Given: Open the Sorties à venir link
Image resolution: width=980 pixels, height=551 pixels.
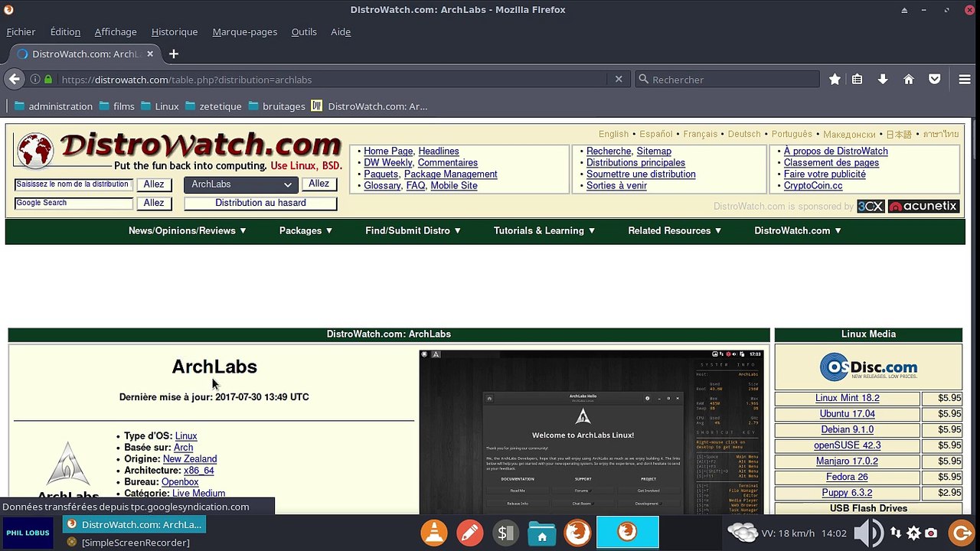Looking at the screenshot, I should (x=616, y=186).
